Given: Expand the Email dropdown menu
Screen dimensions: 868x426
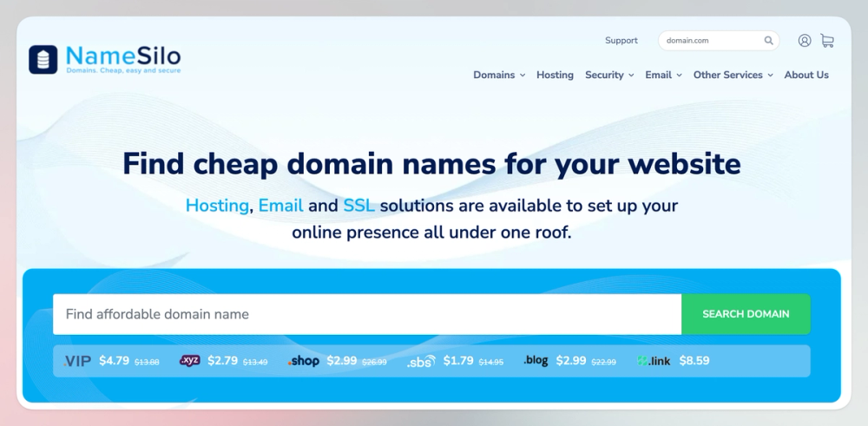Looking at the screenshot, I should click(663, 75).
